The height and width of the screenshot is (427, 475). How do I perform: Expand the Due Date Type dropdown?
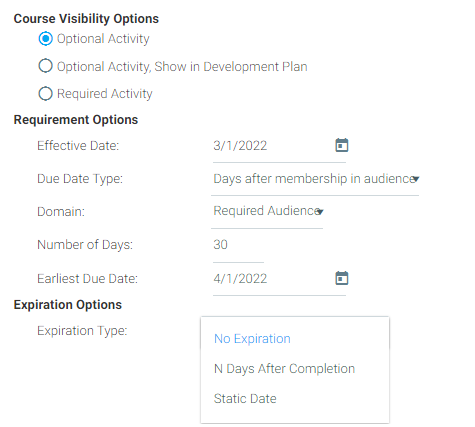coord(315,179)
